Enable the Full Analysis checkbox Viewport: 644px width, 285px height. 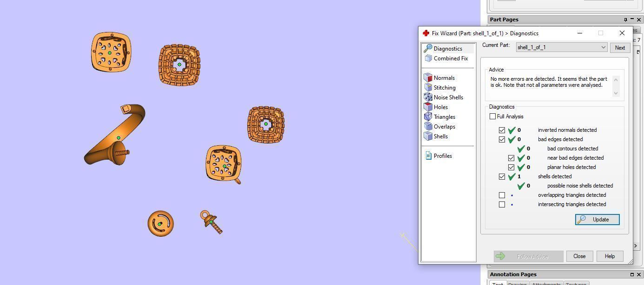[492, 117]
